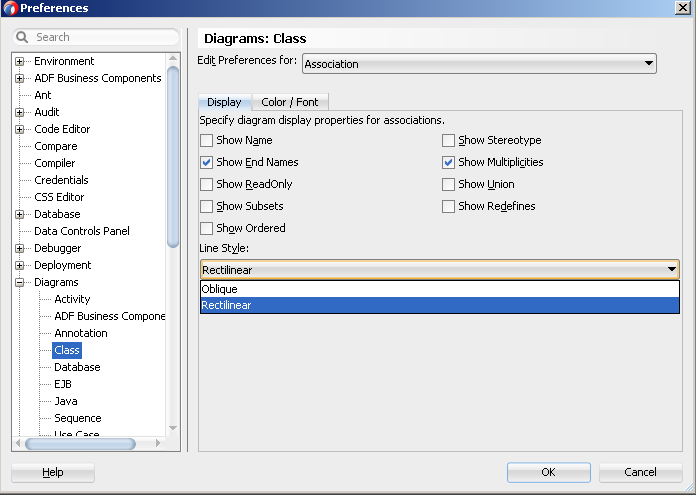Select Oblique line style option
Viewport: 696px width, 495px height.
point(440,289)
